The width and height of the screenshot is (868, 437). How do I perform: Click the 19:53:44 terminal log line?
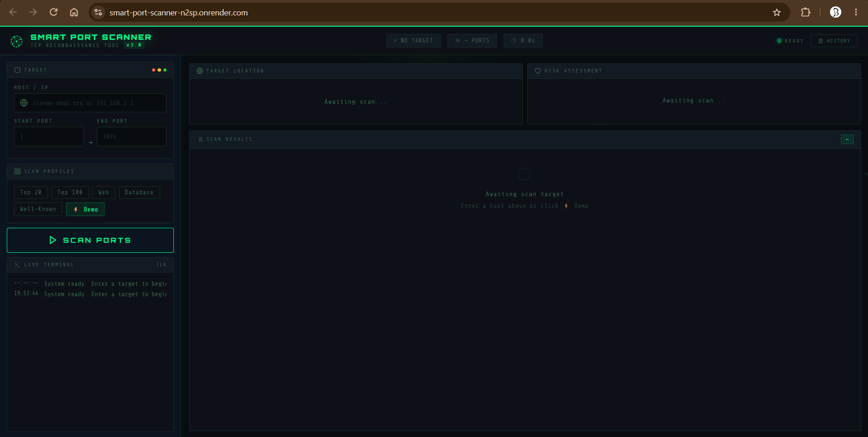point(90,294)
